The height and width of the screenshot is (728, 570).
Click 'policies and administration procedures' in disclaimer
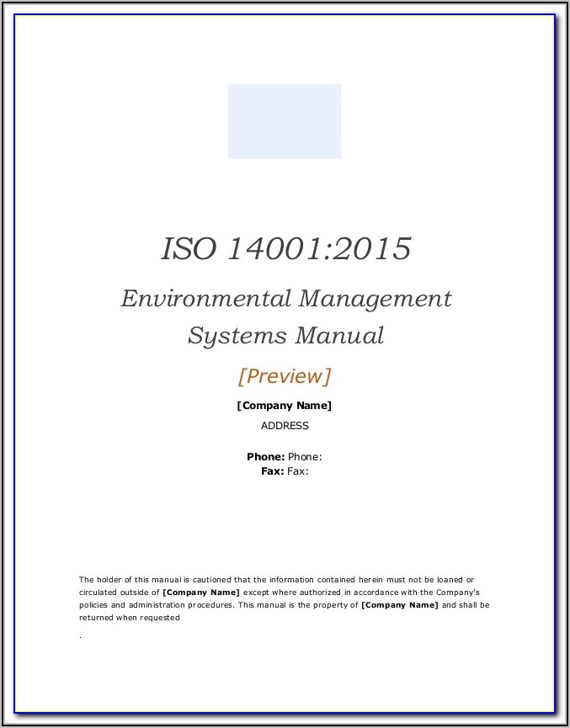coord(155,605)
